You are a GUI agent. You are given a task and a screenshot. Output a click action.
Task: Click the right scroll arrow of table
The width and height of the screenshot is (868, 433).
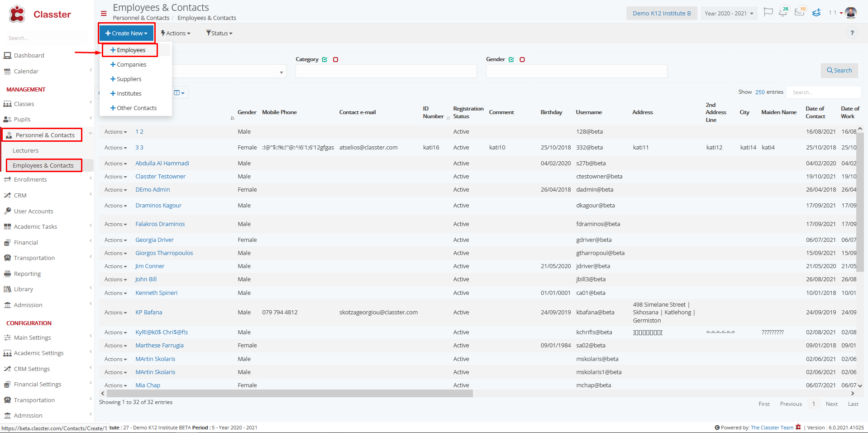pos(853,394)
